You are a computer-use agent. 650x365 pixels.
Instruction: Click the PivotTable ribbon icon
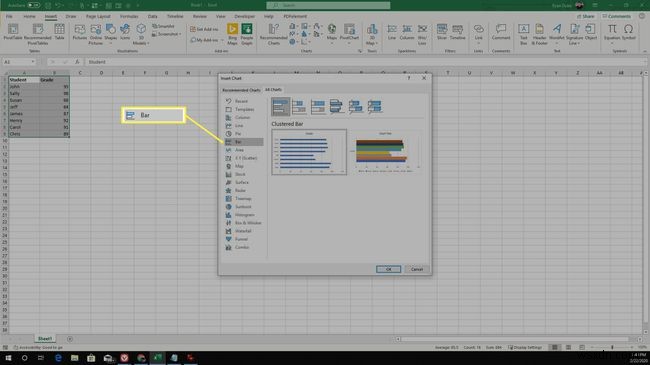click(13, 32)
